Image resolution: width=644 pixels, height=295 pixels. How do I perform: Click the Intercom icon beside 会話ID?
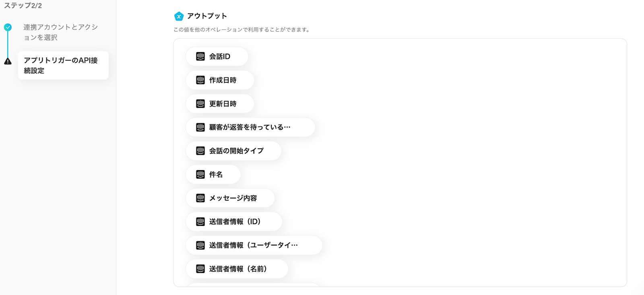(x=200, y=56)
